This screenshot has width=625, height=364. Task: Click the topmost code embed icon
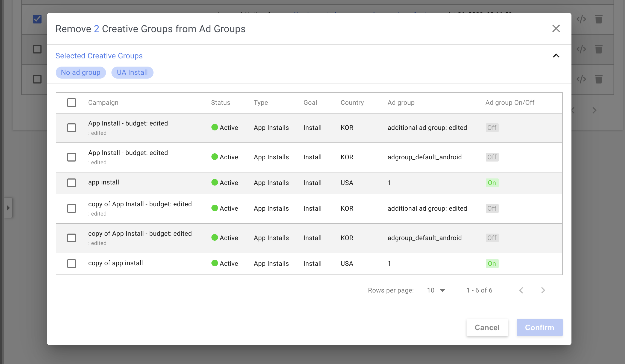click(x=581, y=19)
